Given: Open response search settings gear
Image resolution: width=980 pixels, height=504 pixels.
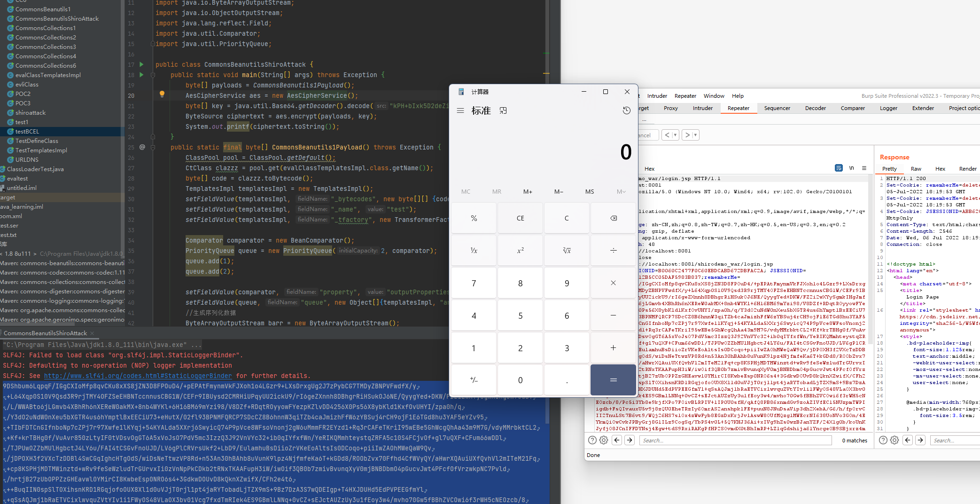Looking at the screenshot, I should pyautogui.click(x=894, y=440).
